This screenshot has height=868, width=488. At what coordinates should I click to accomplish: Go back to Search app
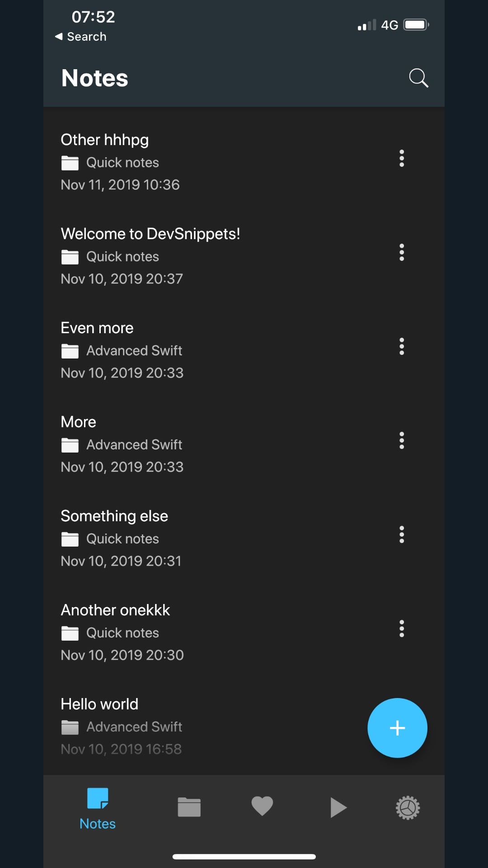coord(81,37)
